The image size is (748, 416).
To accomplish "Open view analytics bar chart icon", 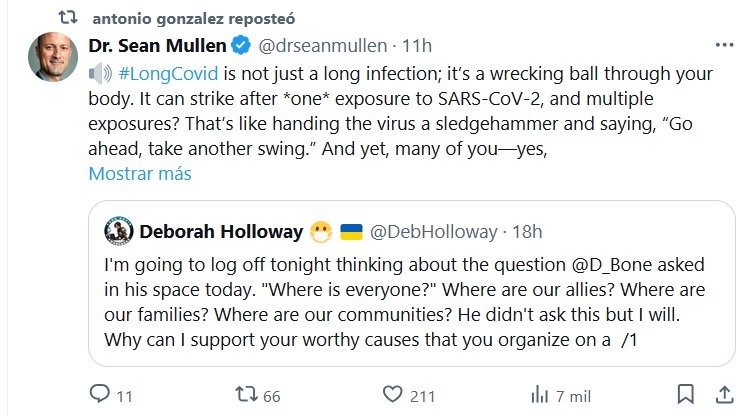I will (538, 393).
